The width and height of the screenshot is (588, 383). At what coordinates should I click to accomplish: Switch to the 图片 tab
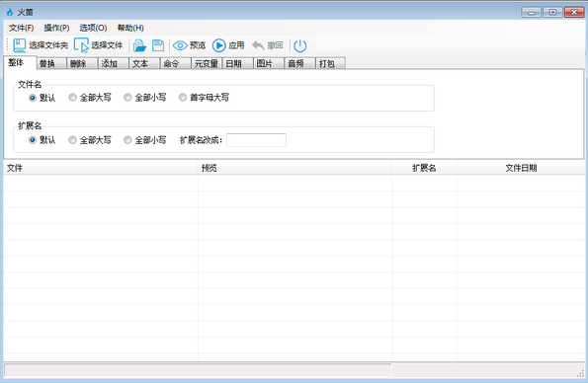click(269, 64)
